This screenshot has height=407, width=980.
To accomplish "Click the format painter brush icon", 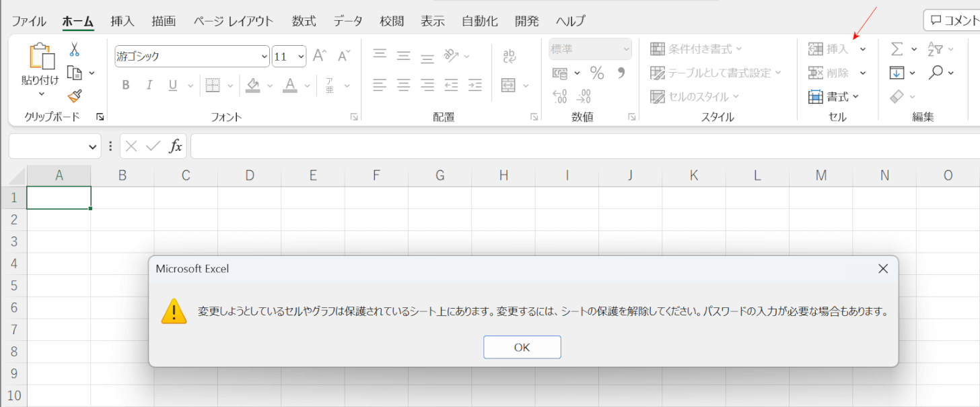I will pyautogui.click(x=74, y=96).
